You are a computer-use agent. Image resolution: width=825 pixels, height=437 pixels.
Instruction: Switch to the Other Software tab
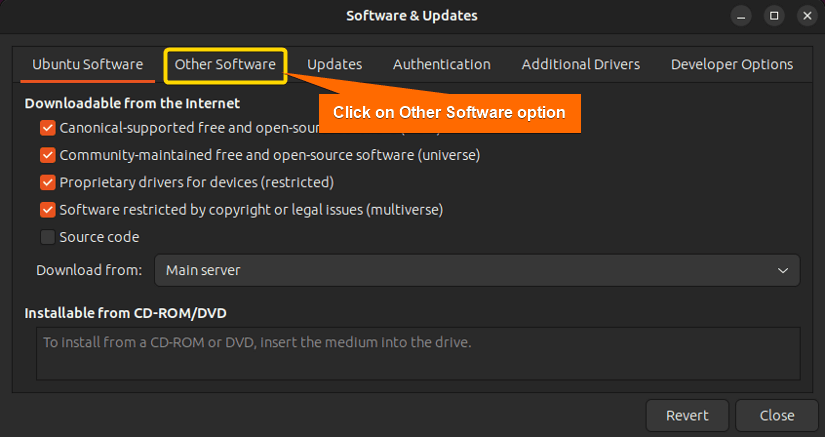click(x=225, y=65)
